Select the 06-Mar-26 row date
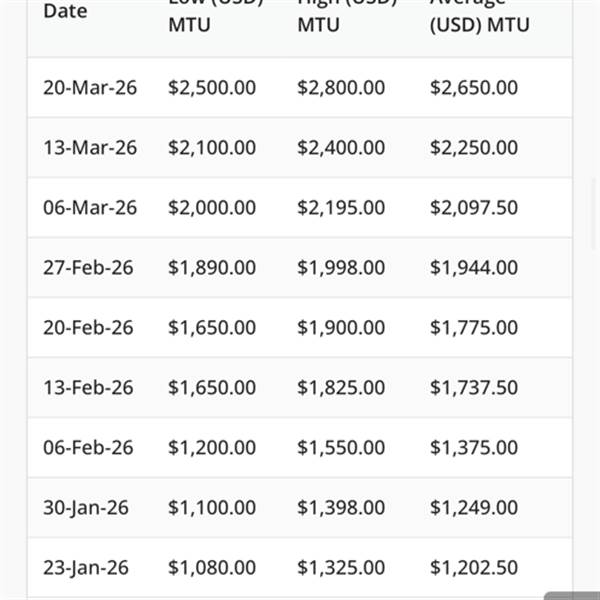Viewport: 600px width, 600px height. pos(90,208)
